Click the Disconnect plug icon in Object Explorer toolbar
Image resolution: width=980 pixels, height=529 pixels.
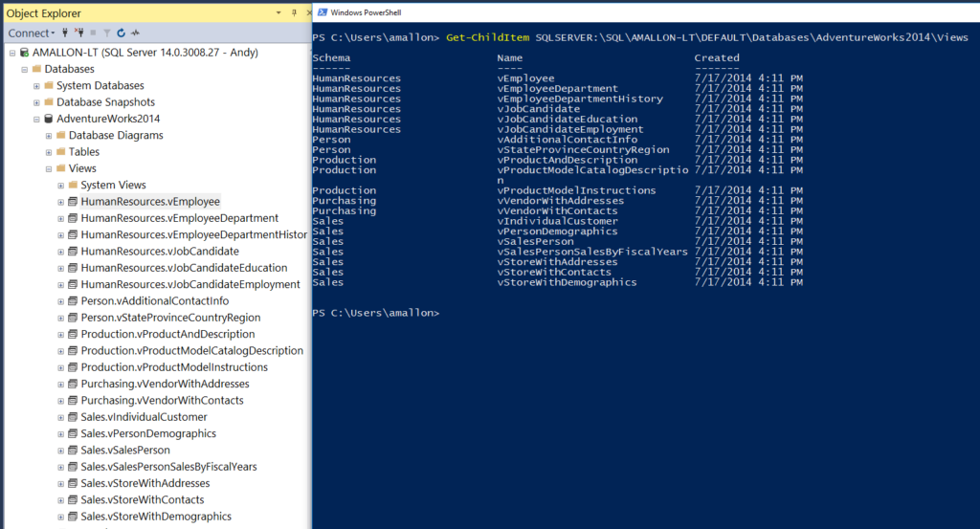point(78,33)
